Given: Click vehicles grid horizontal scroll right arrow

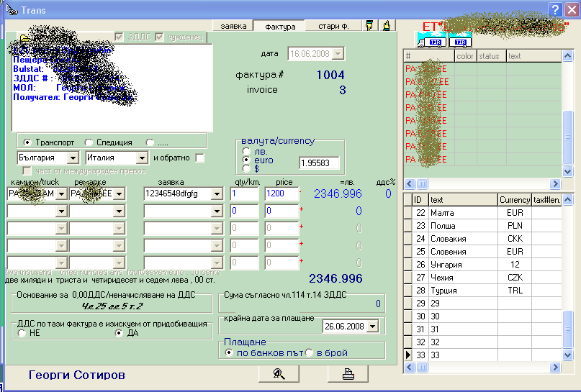Looking at the screenshot, I should point(555,183).
